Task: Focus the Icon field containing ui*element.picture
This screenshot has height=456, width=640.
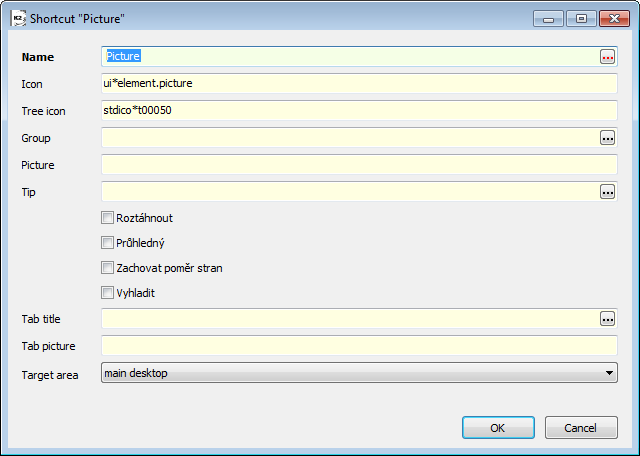Action: pyautogui.click(x=359, y=83)
